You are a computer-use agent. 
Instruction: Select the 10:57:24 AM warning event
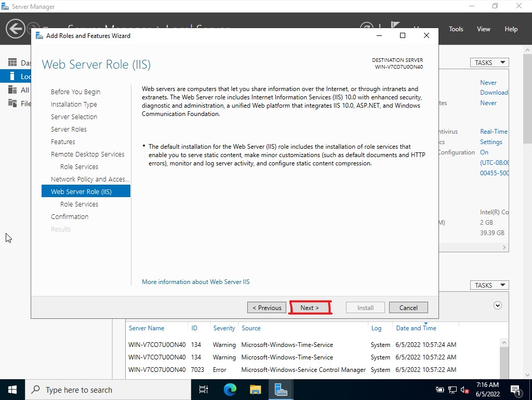click(x=313, y=345)
